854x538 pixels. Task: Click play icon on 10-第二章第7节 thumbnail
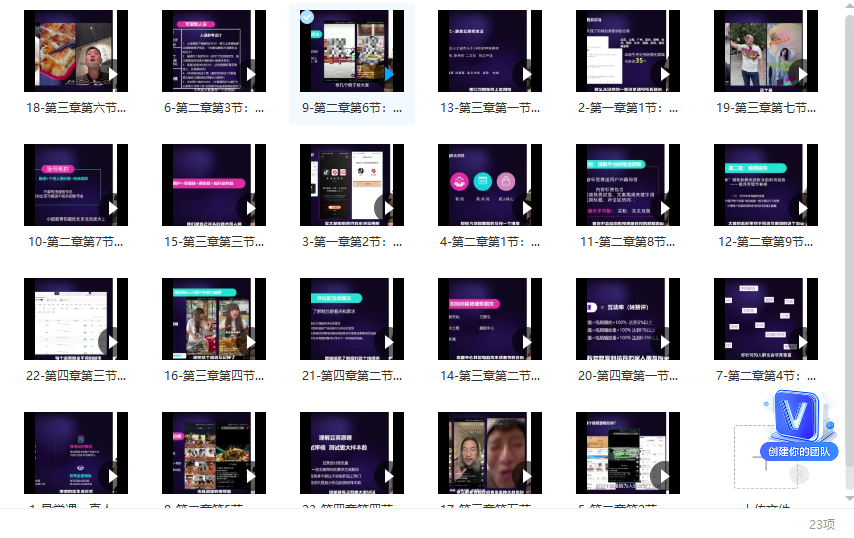tap(112, 208)
